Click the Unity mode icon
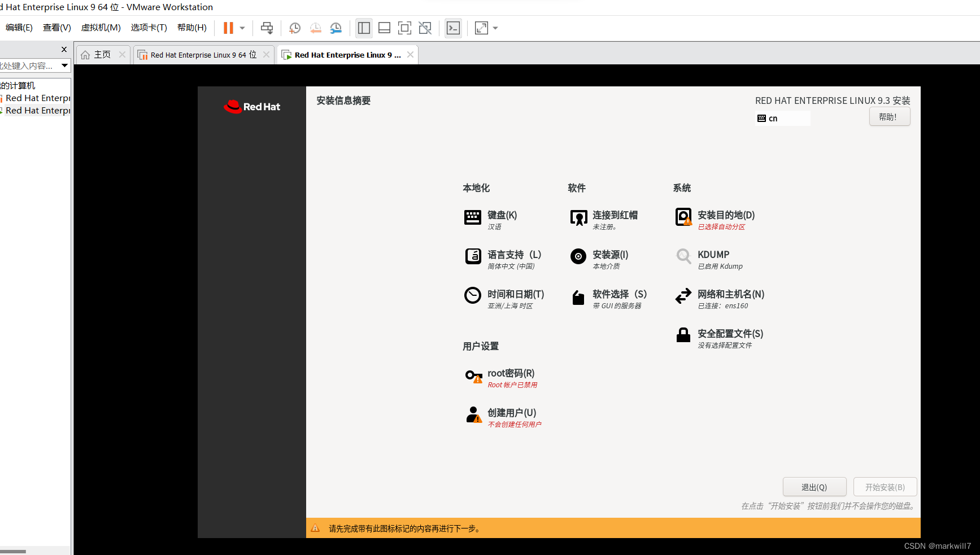The height and width of the screenshot is (555, 980). tap(425, 28)
